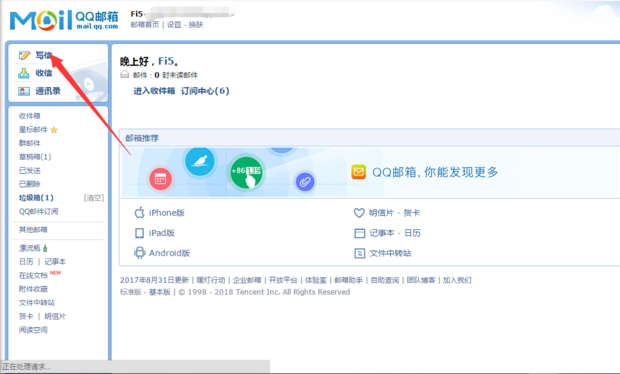This screenshot has width=620, height=374.
Task: Open 阅读空间 in sidebar
Action: pos(33,330)
